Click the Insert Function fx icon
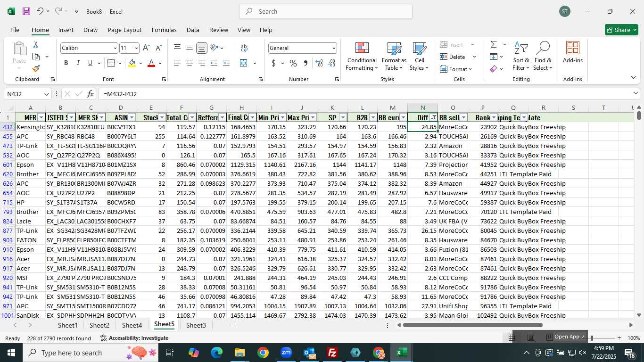Viewport: 644px width, 362px height. [x=90, y=94]
